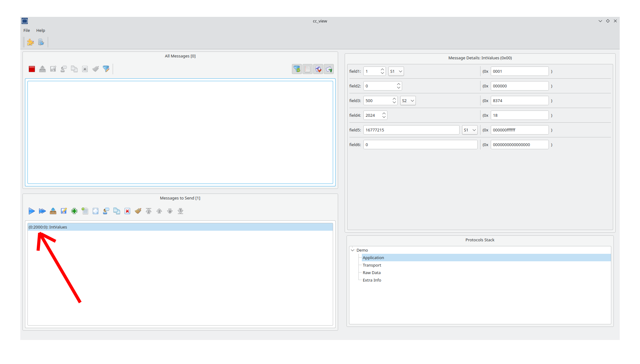Save messages to send list to file
The width and height of the screenshot is (640, 364).
tap(64, 211)
